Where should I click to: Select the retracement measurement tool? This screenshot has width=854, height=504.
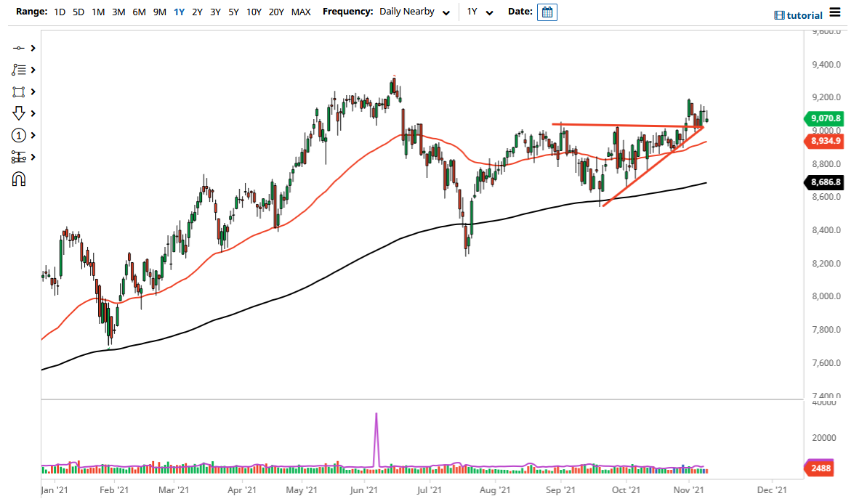(18, 157)
